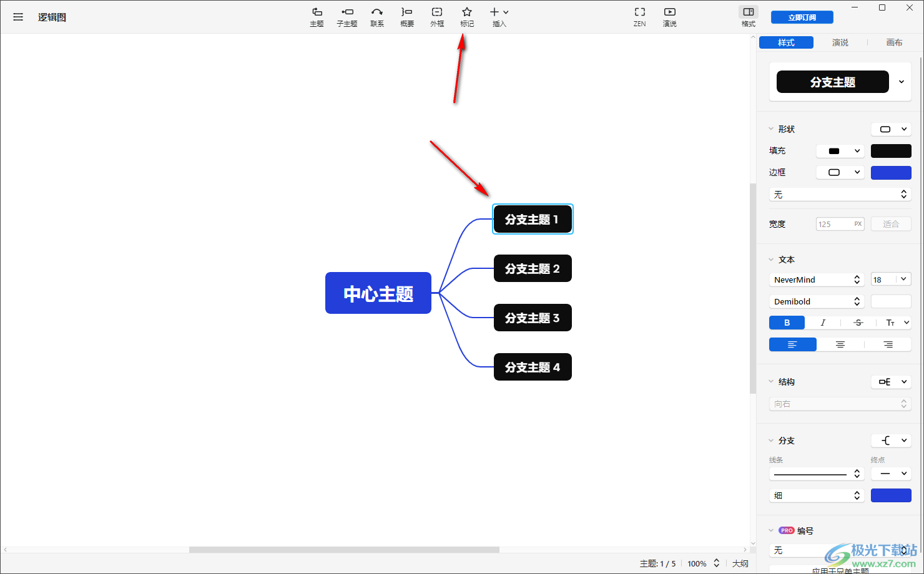Adjust the 100% zoom stepper
This screenshot has width=924, height=574.
[x=717, y=563]
